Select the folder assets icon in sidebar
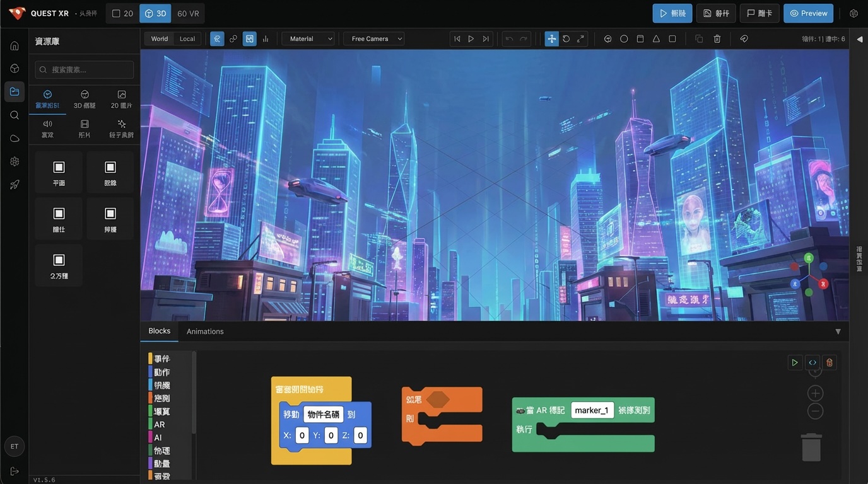The height and width of the screenshot is (484, 868). tap(15, 91)
